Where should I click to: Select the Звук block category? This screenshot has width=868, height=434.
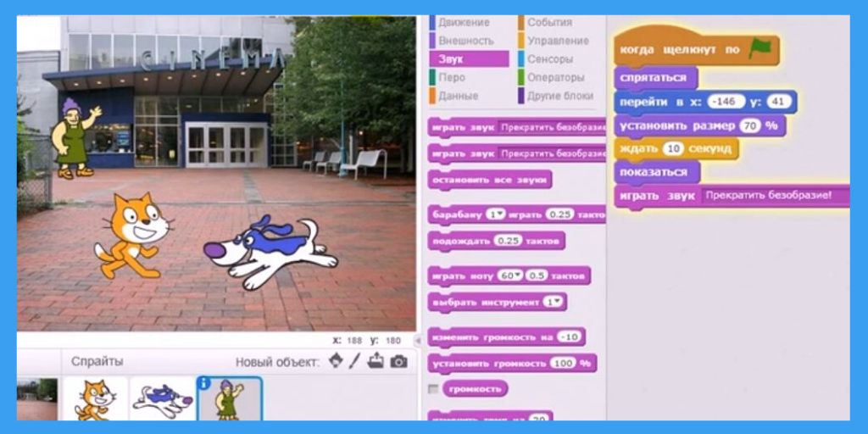pyautogui.click(x=469, y=59)
